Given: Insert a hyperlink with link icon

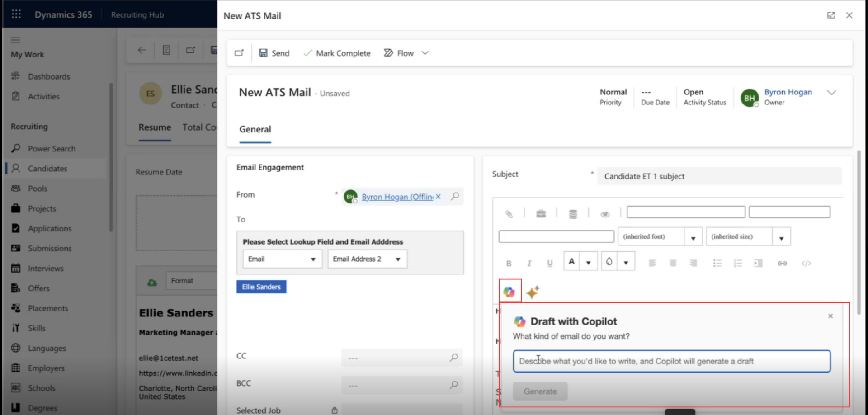Looking at the screenshot, I should (x=782, y=263).
